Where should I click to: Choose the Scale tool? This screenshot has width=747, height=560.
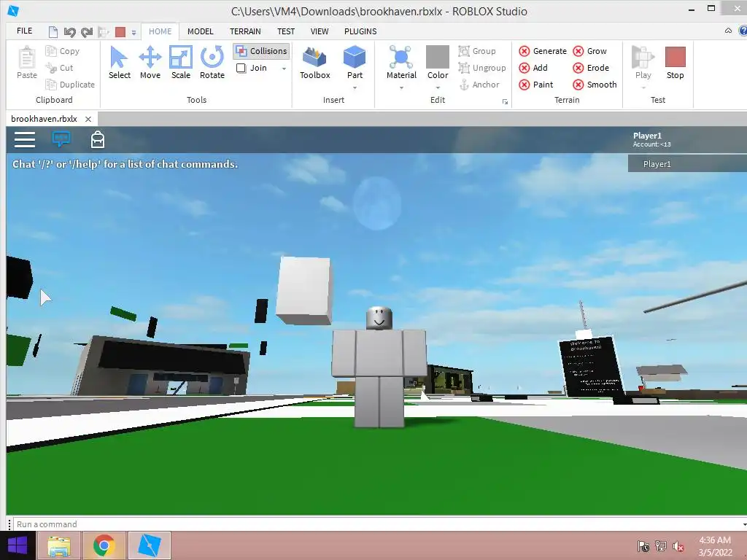[x=181, y=63]
